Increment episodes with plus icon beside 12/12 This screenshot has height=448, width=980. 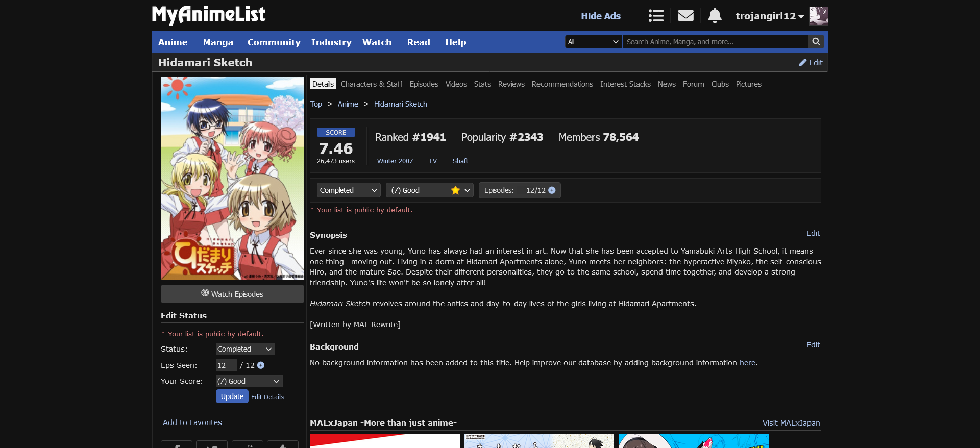(552, 190)
